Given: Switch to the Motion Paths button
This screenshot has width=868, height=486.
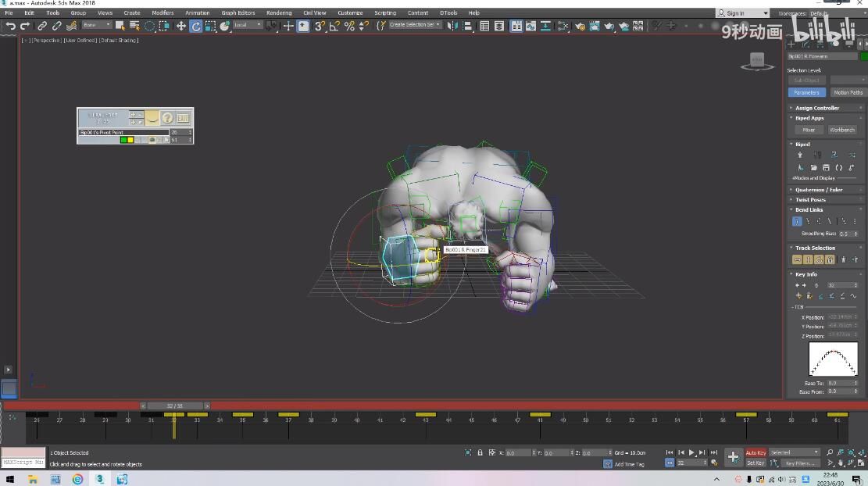Looking at the screenshot, I should click(848, 92).
